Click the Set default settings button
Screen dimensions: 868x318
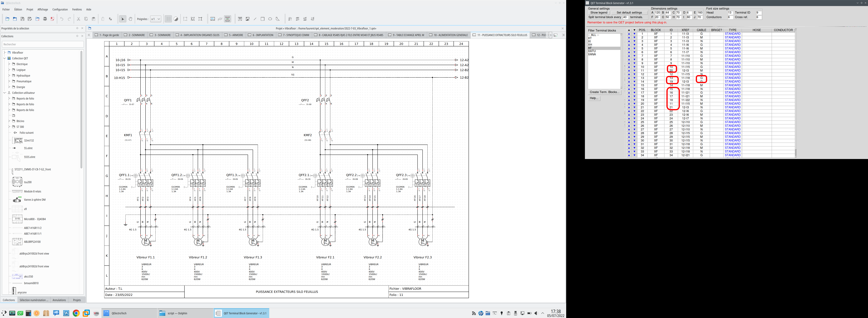click(x=629, y=13)
